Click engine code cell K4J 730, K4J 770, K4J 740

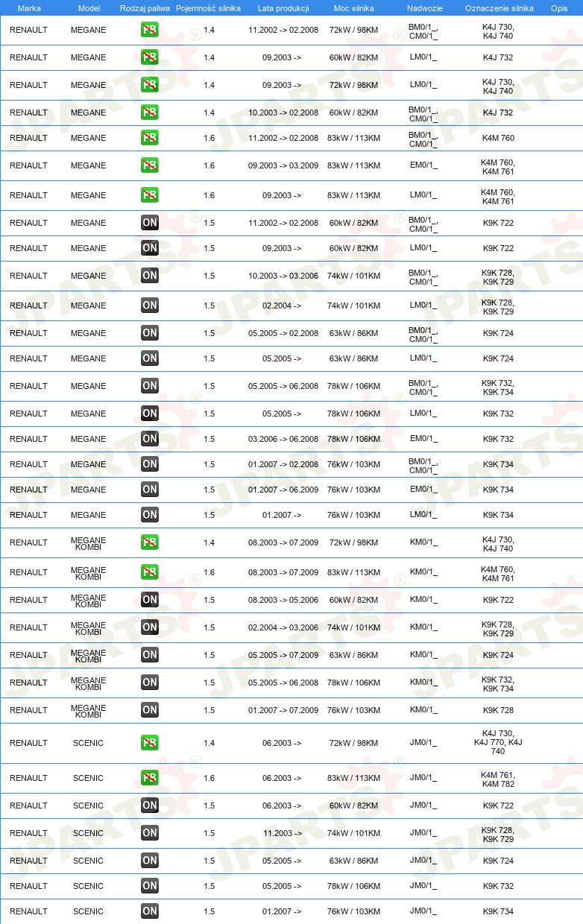tap(498, 743)
